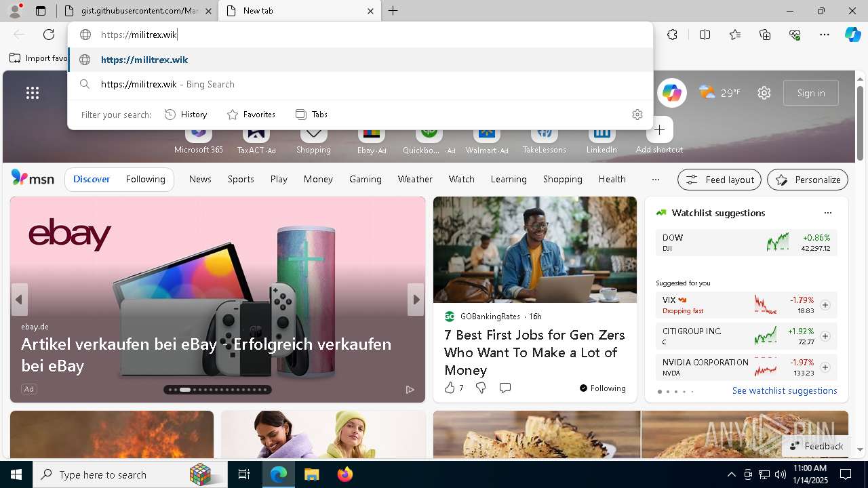Select the Bing Search suggestion
Image resolution: width=868 pixels, height=488 pixels.
tap(361, 84)
